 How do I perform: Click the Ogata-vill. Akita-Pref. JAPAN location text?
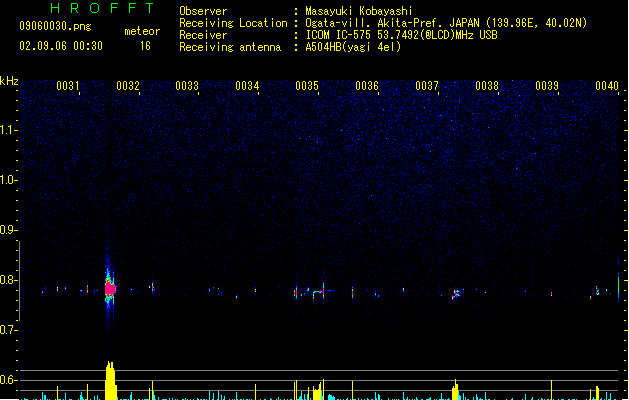[446, 23]
